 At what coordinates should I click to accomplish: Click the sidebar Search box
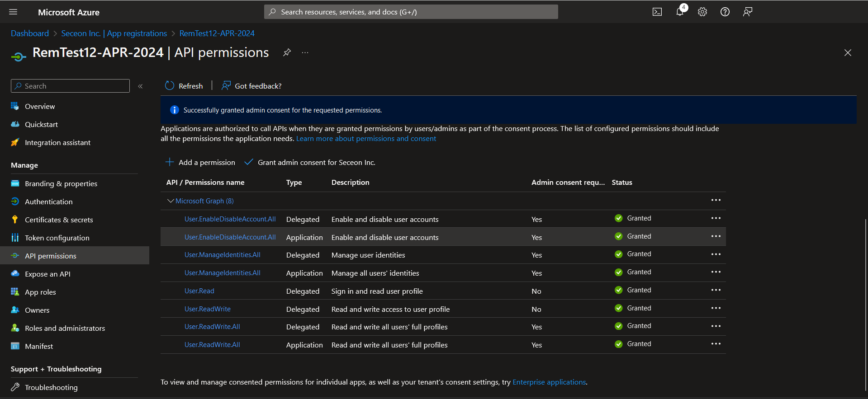click(70, 86)
